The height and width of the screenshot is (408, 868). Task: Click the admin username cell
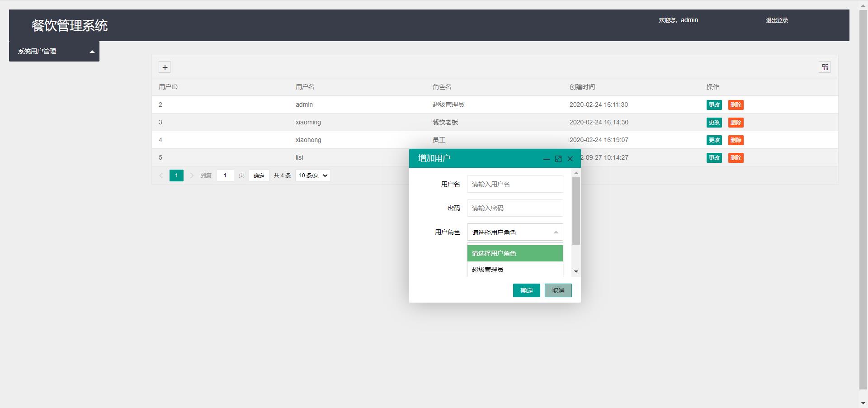click(x=304, y=104)
